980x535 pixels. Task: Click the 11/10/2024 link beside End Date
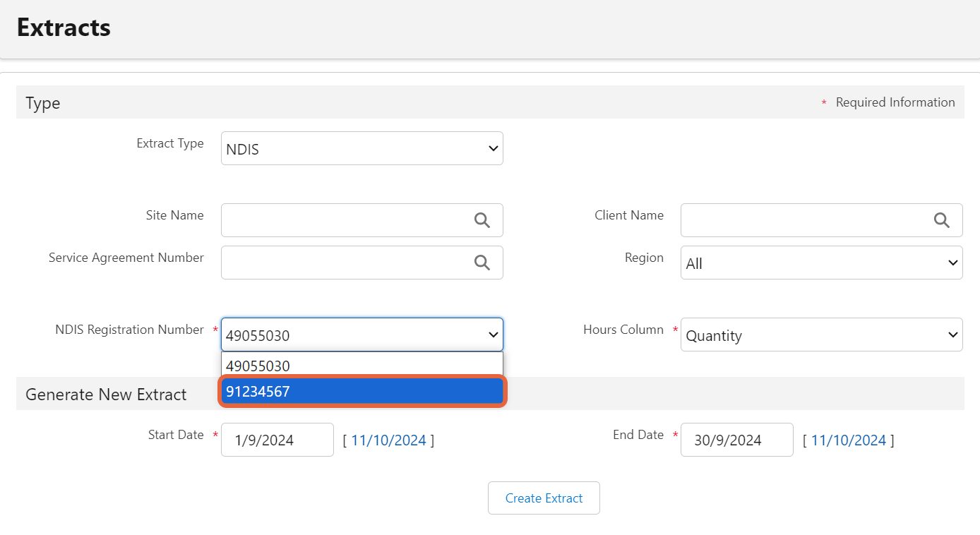pyautogui.click(x=848, y=440)
